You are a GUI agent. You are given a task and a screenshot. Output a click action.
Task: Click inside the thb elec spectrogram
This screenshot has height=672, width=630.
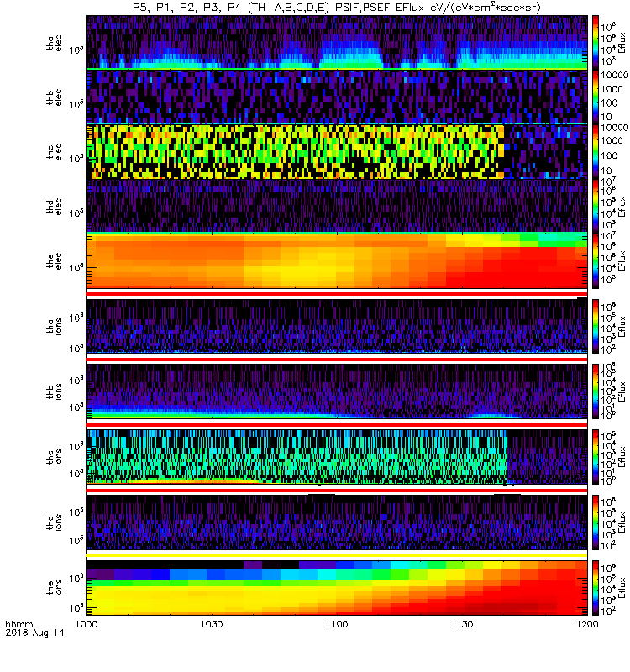pos(337,97)
